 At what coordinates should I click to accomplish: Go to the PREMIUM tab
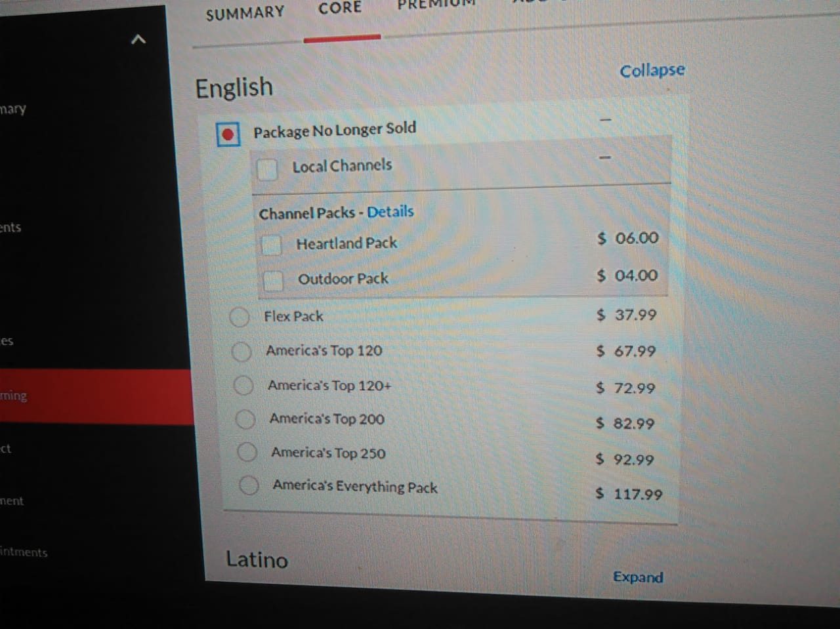(x=436, y=4)
